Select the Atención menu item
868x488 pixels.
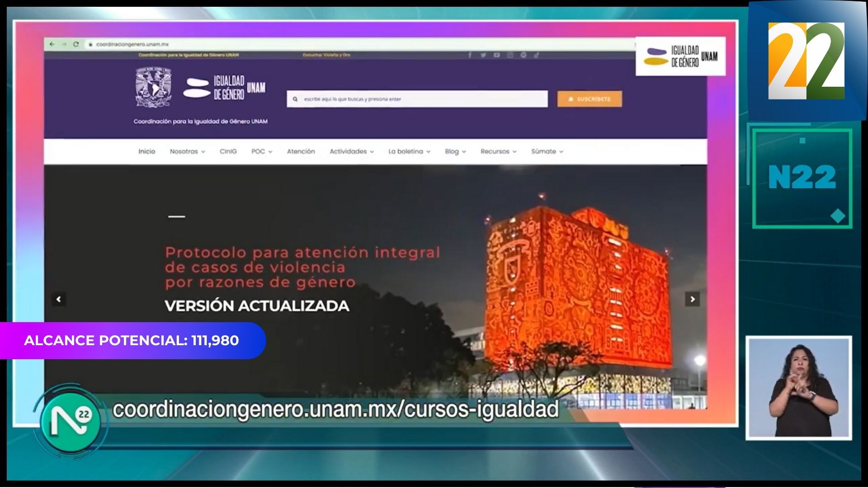(x=301, y=152)
